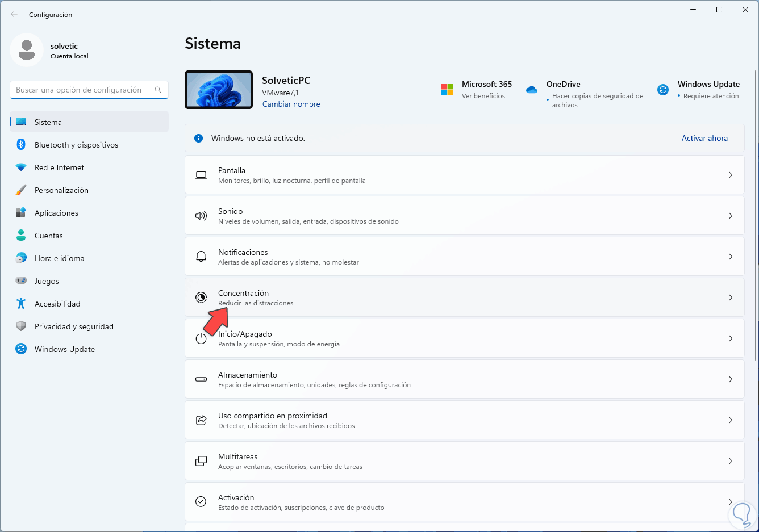Click the SolveticPC desktop thumbnail
The width and height of the screenshot is (759, 532).
tap(219, 90)
